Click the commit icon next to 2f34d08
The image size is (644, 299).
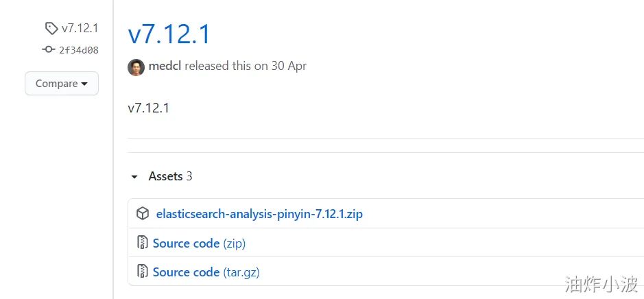pyautogui.click(x=48, y=50)
